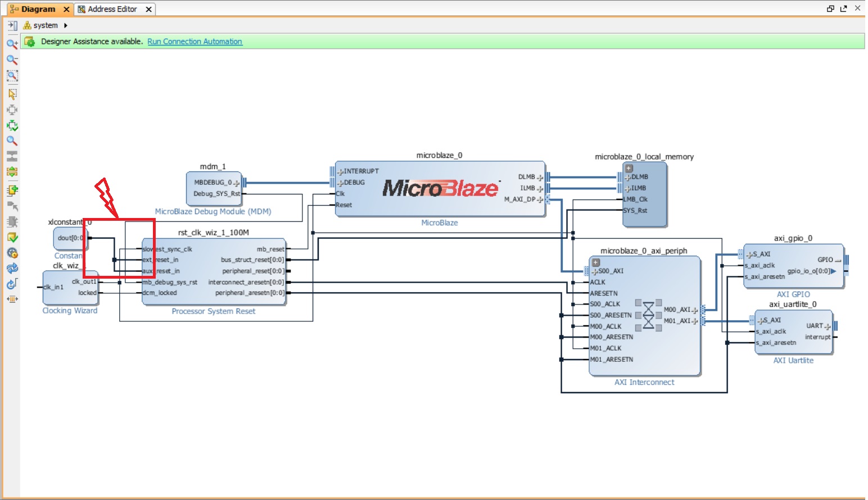
Task: Click the Add IP toolbar icon
Action: click(12, 190)
